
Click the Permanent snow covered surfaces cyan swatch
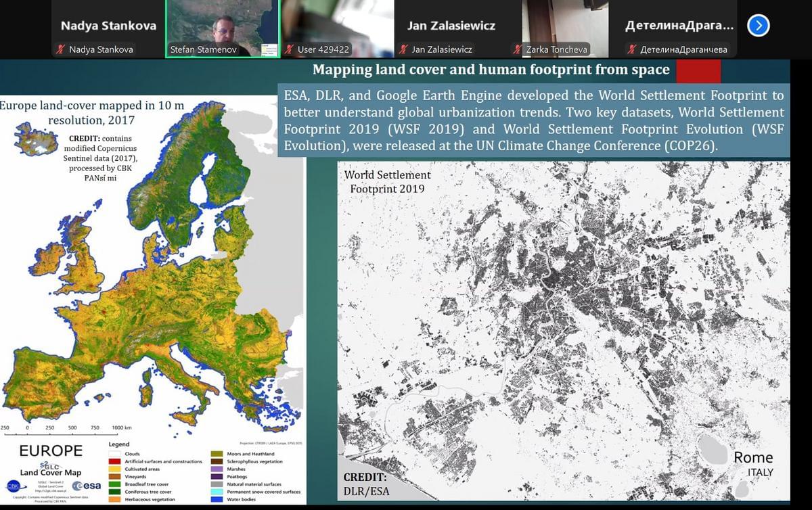click(x=218, y=492)
